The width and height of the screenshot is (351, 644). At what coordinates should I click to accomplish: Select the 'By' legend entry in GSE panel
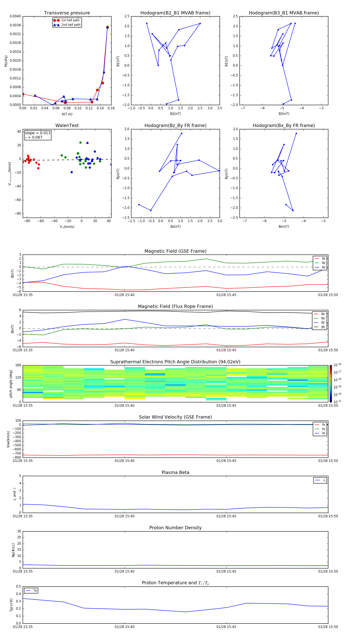pyautogui.click(x=320, y=263)
